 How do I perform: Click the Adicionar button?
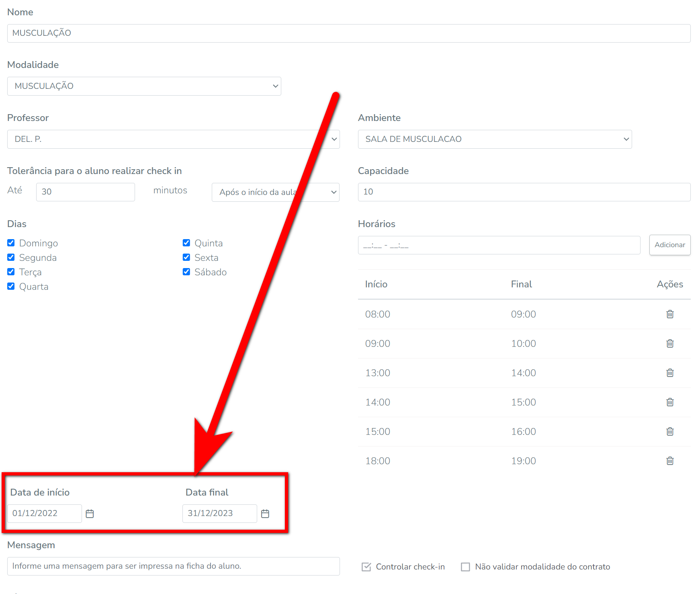coord(669,245)
